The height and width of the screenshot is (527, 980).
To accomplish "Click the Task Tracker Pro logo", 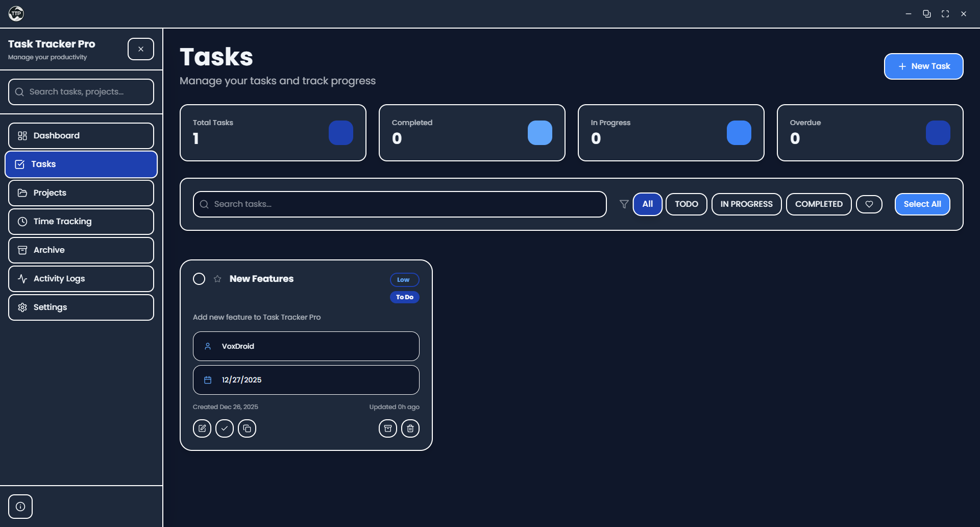I will coord(16,13).
